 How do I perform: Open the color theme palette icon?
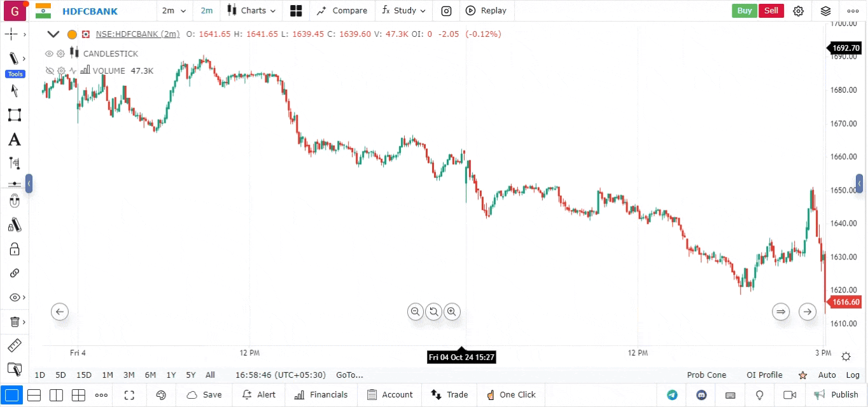click(161, 395)
